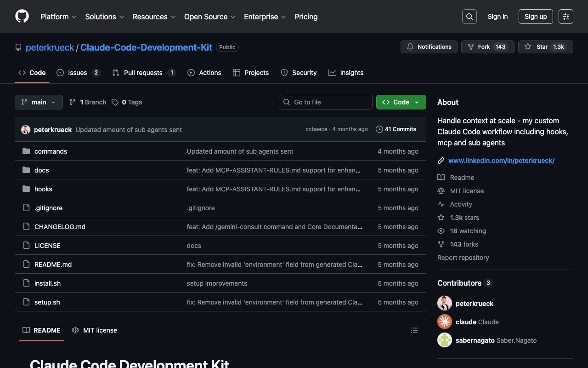This screenshot has height=368, width=588.
Task: Click the commands folder icon
Action: 26,151
